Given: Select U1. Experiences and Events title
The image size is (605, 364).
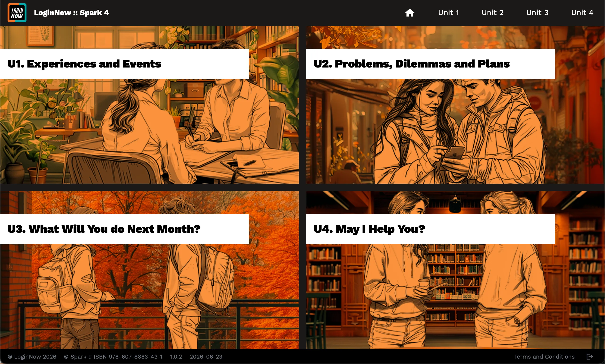Looking at the screenshot, I should click(x=84, y=64).
